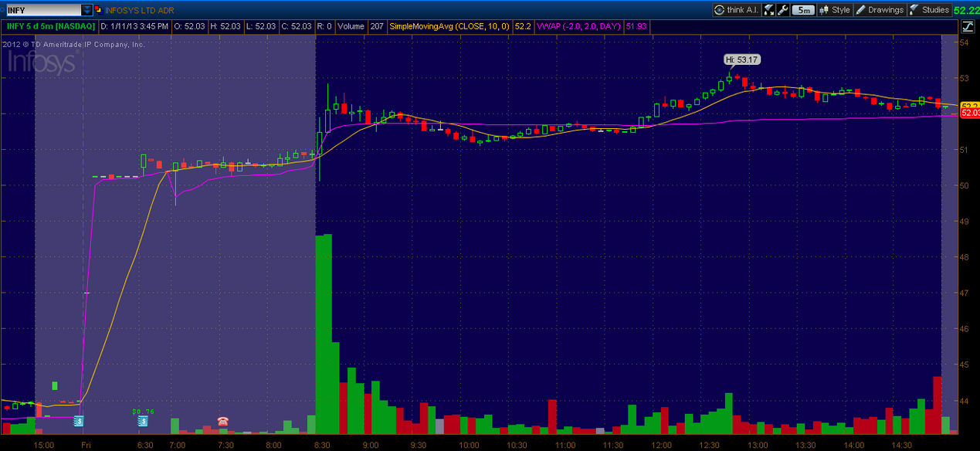Image resolution: width=980 pixels, height=451 pixels.
Task: Click the green 52.22 price in toolbar
Action: (966, 10)
